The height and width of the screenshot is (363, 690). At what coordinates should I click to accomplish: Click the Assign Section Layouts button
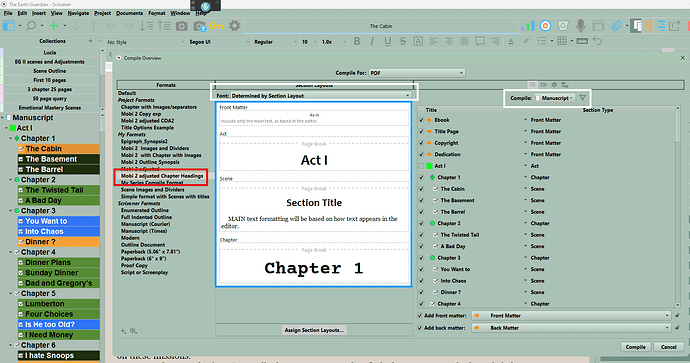coord(314,330)
